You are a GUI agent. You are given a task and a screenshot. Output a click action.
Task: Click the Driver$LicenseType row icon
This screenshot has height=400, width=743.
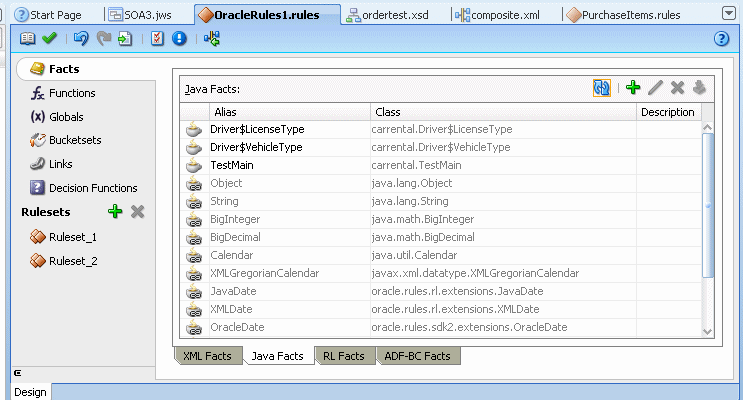(194, 129)
